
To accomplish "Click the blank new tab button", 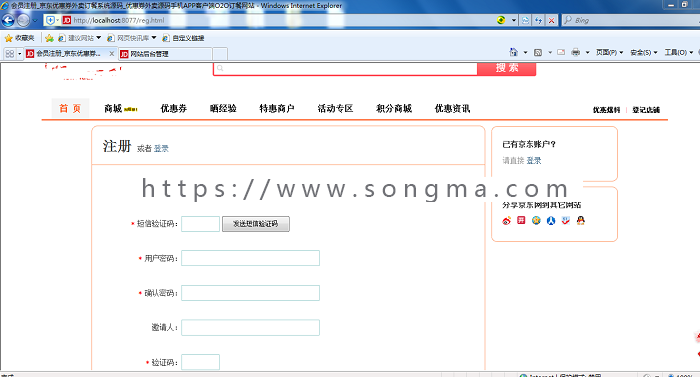I will (x=220, y=54).
